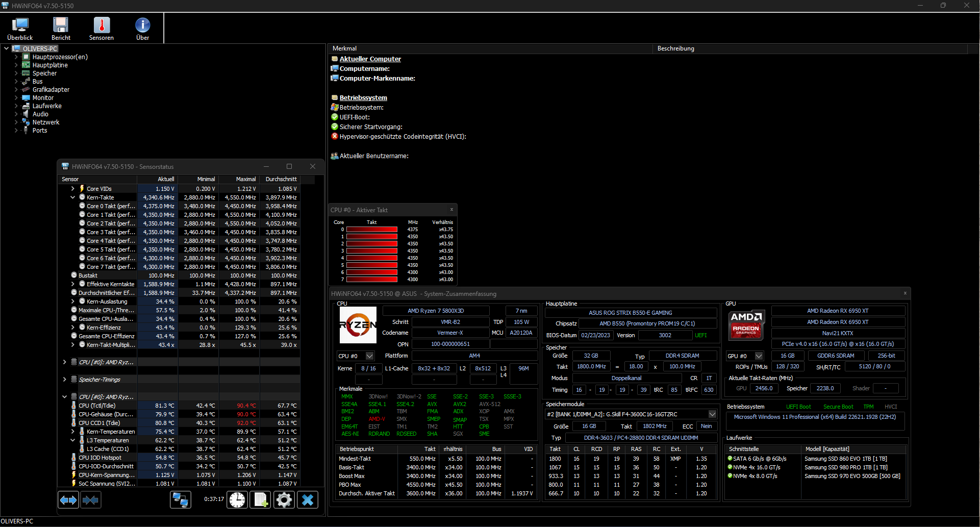The width and height of the screenshot is (980, 527).
Task: Click the Durchschnitt column header in Sensorstatus
Action: tap(280, 180)
